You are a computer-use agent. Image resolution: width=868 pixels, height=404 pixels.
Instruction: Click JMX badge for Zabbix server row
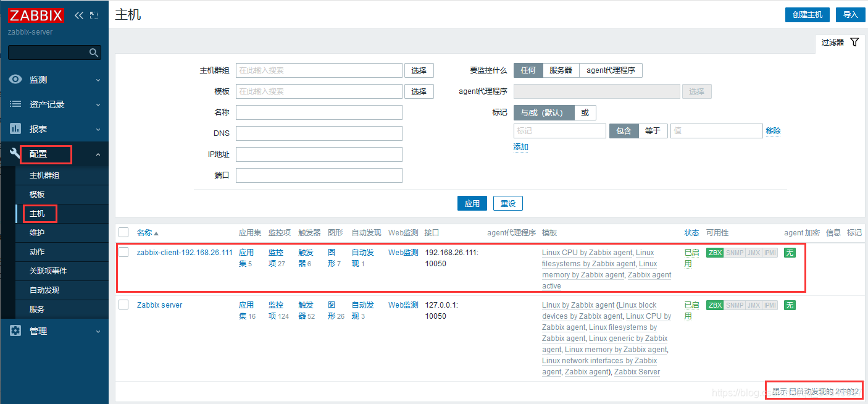click(x=753, y=305)
